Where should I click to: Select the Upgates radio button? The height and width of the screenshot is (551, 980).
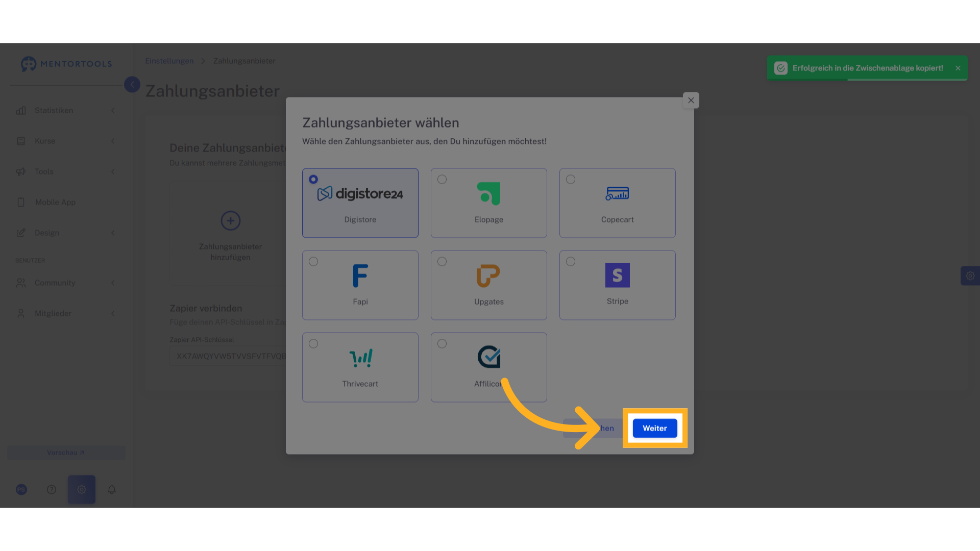tap(442, 262)
